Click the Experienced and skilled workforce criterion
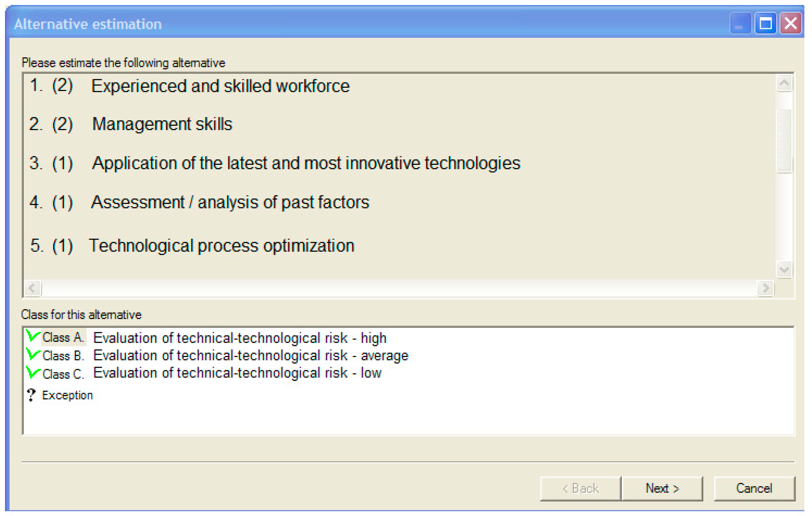 220,86
